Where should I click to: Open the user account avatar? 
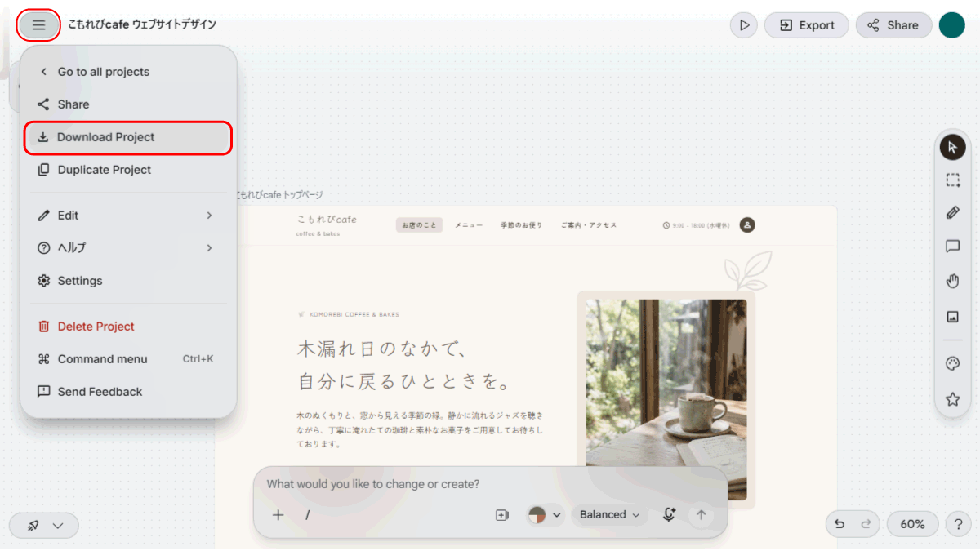coord(952,25)
